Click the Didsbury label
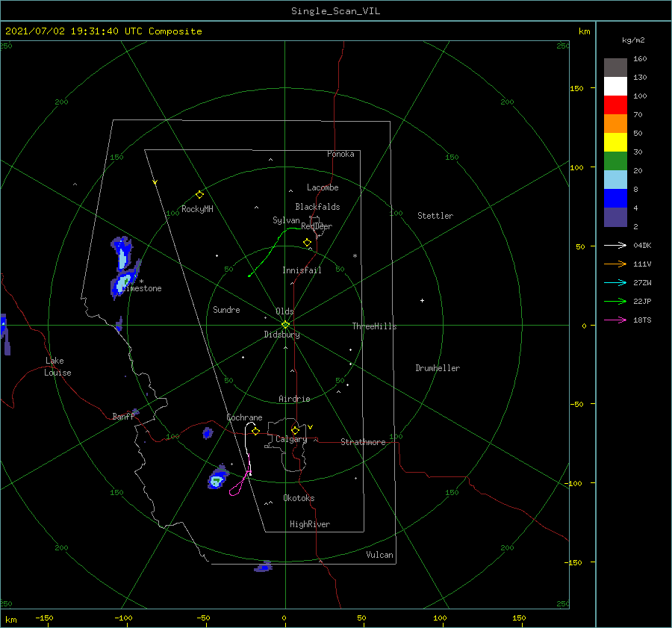Image resolution: width=672 pixels, height=628 pixels. click(281, 335)
